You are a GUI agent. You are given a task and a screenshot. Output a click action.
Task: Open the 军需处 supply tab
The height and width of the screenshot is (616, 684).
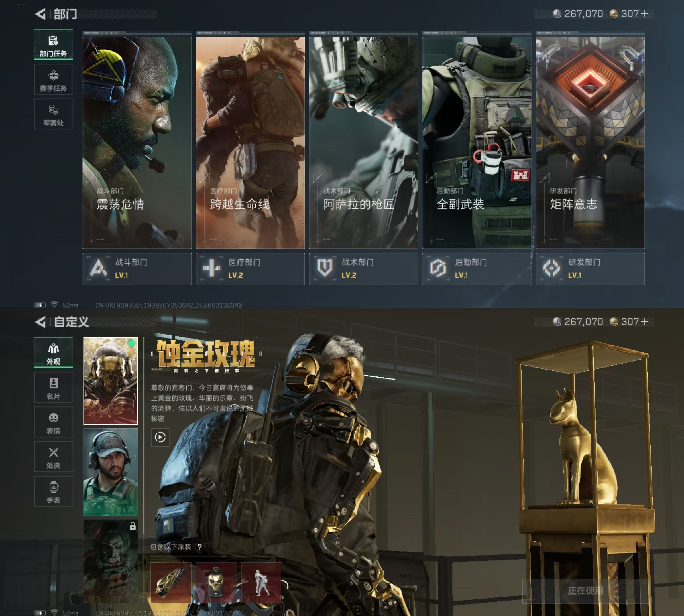[54, 114]
